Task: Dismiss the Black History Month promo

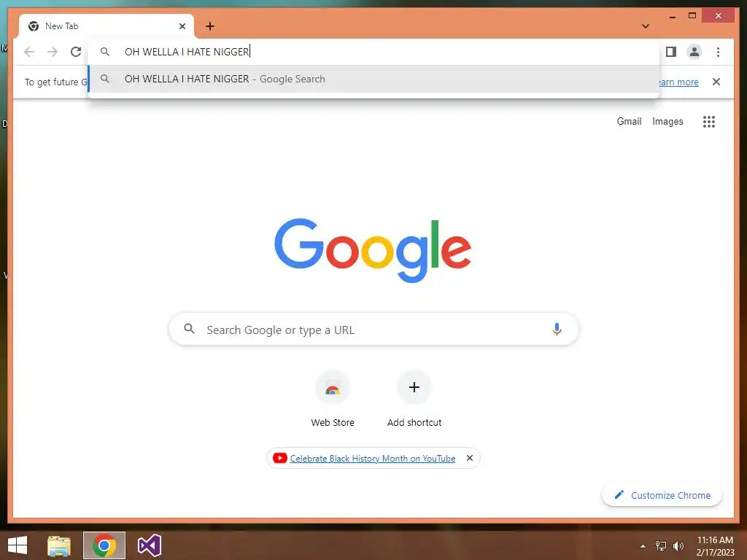Action: pyautogui.click(x=469, y=458)
